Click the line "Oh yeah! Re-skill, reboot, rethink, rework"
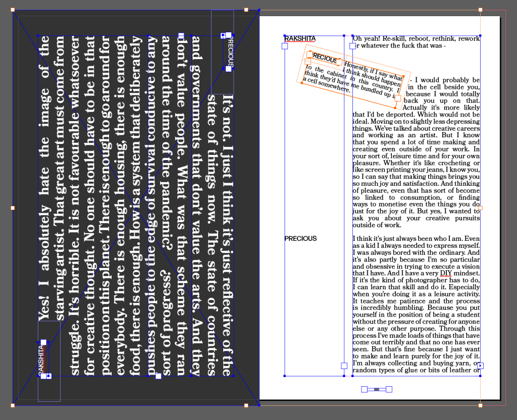 (x=416, y=38)
